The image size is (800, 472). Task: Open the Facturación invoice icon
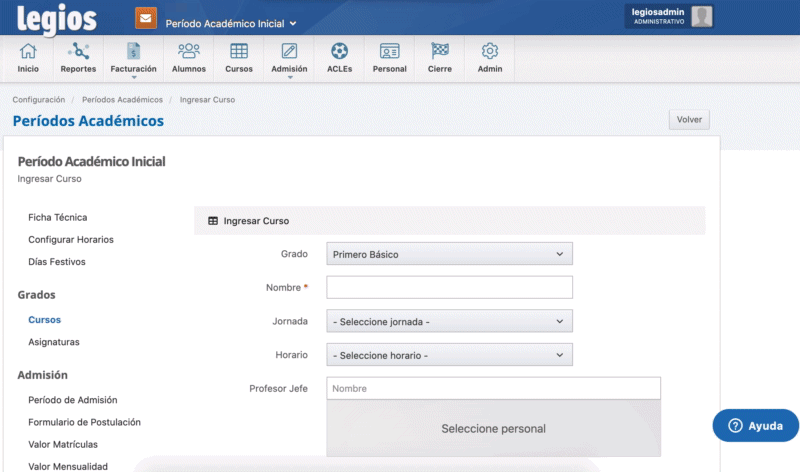pos(133,52)
